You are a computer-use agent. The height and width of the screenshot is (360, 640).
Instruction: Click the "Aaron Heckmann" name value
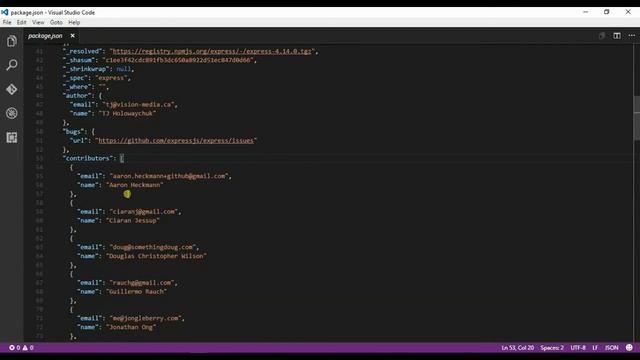135,185
